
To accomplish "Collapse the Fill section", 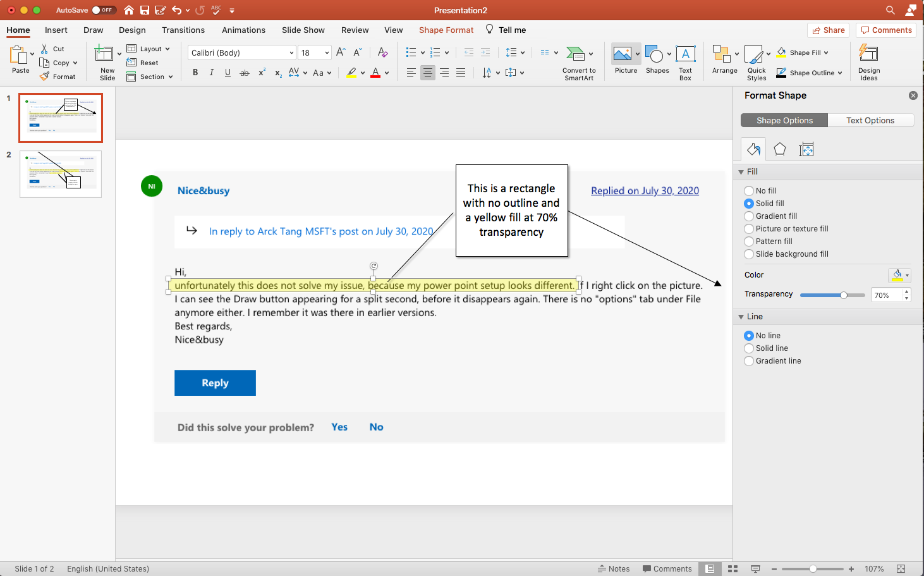I will (x=741, y=172).
